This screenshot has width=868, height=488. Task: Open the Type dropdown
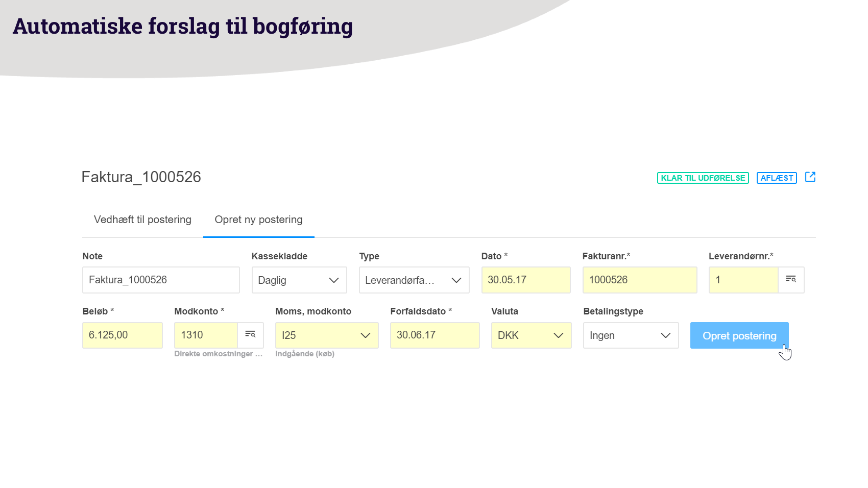coord(414,280)
